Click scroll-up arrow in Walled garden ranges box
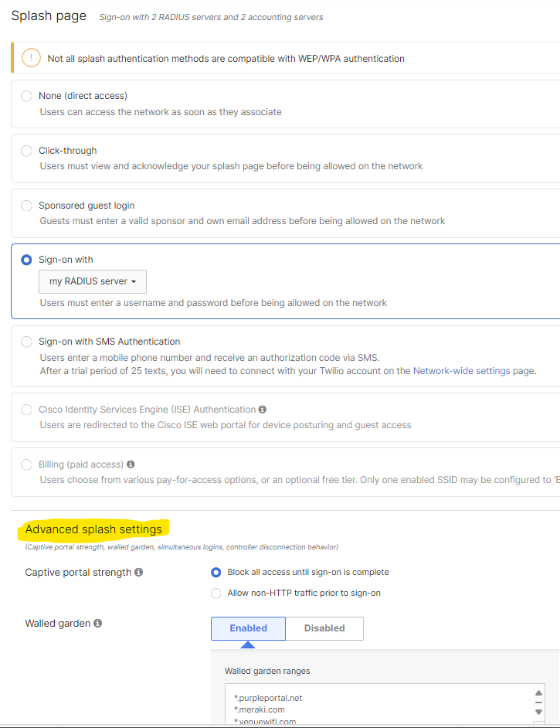Image resolution: width=560 pixels, height=728 pixels. 538,694
